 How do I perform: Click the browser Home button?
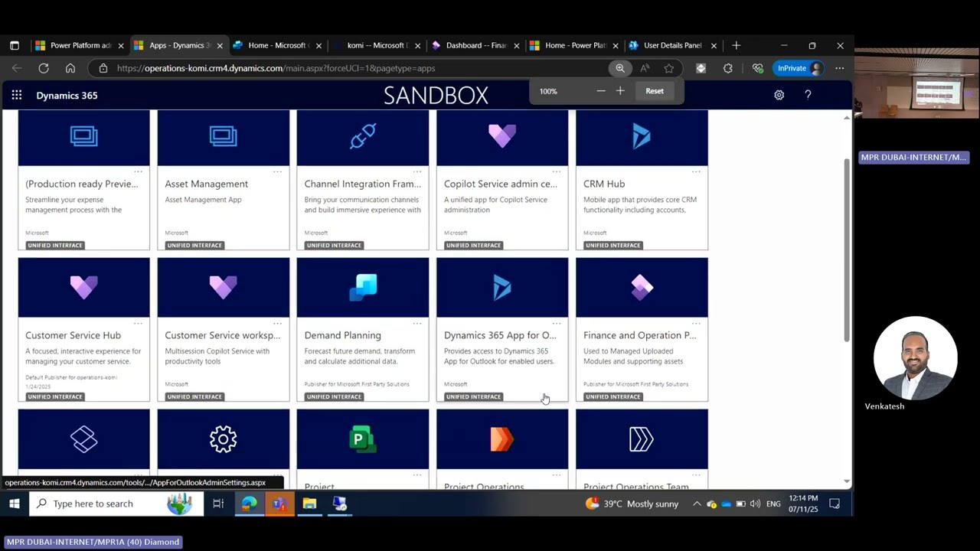pos(70,68)
